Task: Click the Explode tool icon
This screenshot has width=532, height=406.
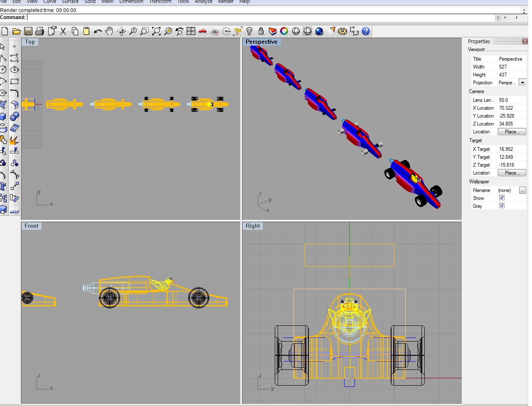Action: [14, 140]
